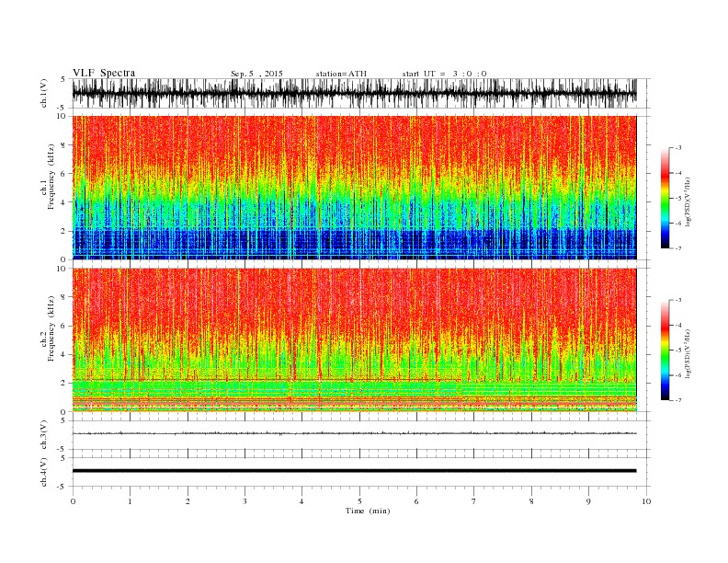Click the 'ch.1 (V)' waveform axis label
728x563 pixels.
44,93
